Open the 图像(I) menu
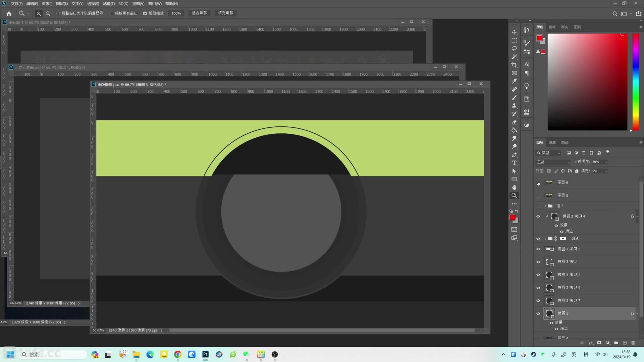The height and width of the screenshot is (362, 644). point(47,4)
